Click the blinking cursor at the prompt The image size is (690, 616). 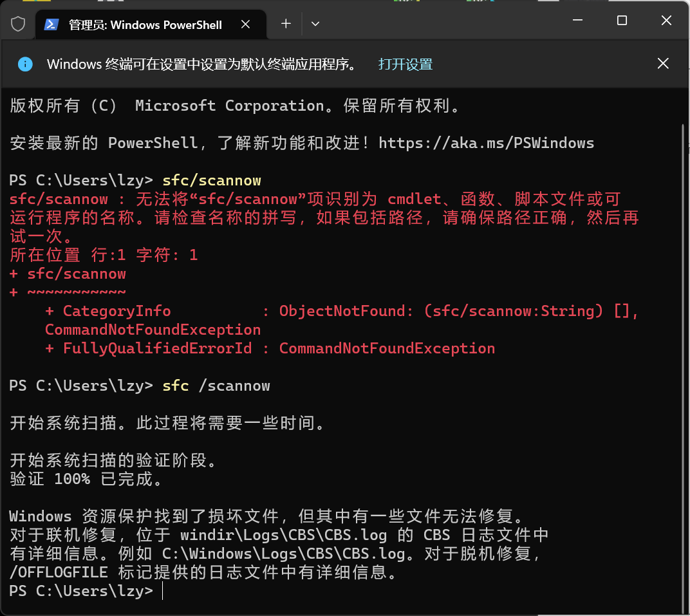(x=162, y=591)
